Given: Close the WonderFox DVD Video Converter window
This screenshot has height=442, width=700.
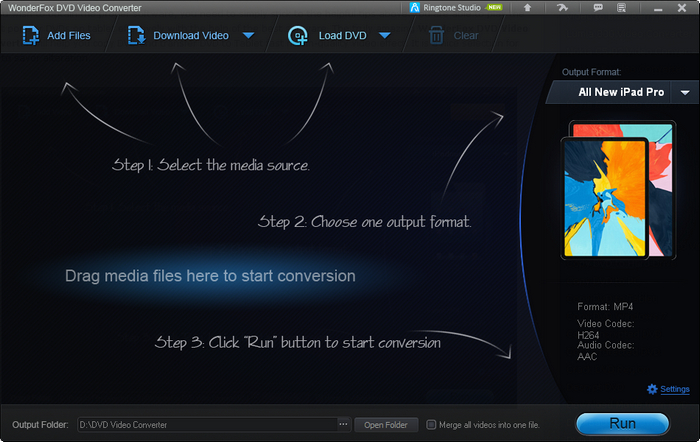Looking at the screenshot, I should click(x=682, y=8).
